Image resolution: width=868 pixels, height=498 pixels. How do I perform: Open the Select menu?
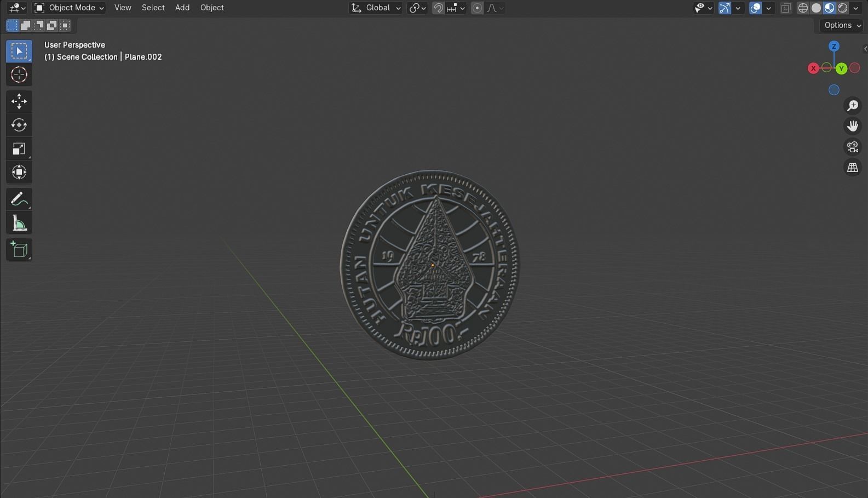(x=153, y=8)
